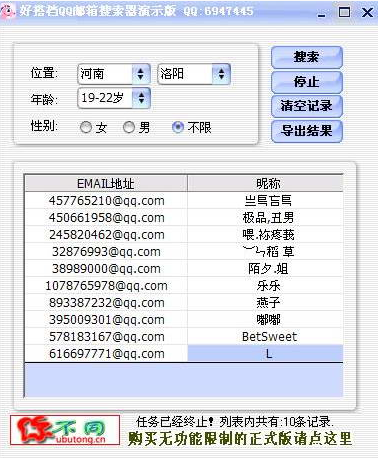Select the 男 gender radio button
The image size is (378, 458).
[129, 127]
